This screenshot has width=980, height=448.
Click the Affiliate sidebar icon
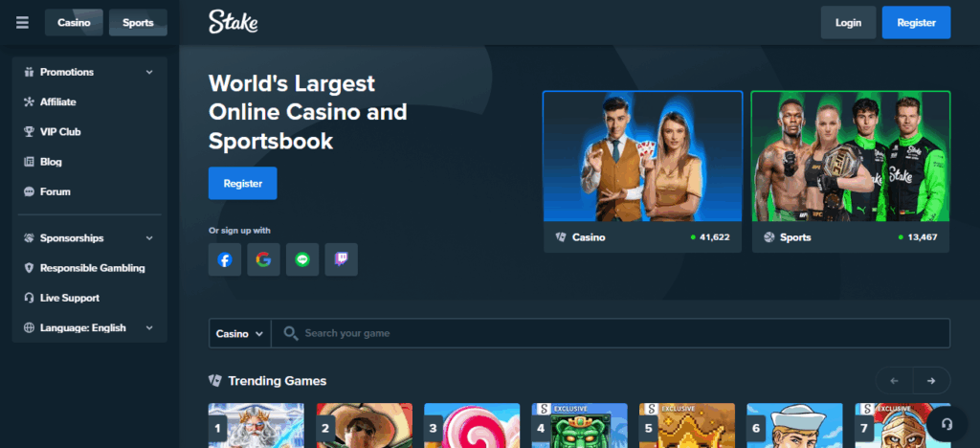point(29,101)
